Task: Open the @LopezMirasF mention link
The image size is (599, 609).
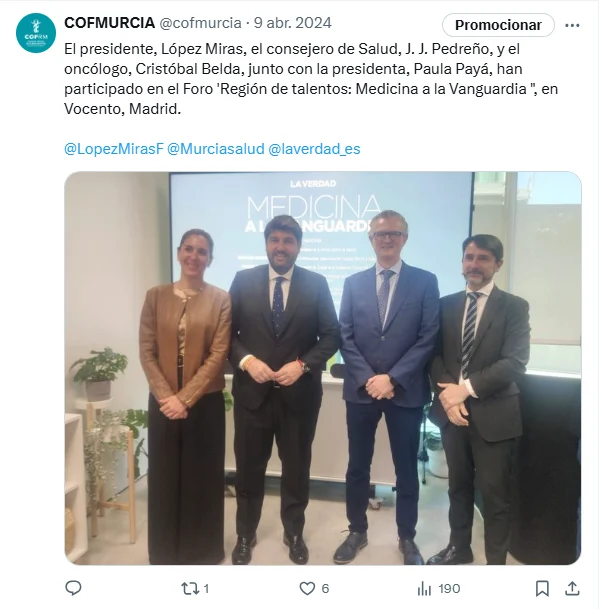Action: (x=113, y=149)
